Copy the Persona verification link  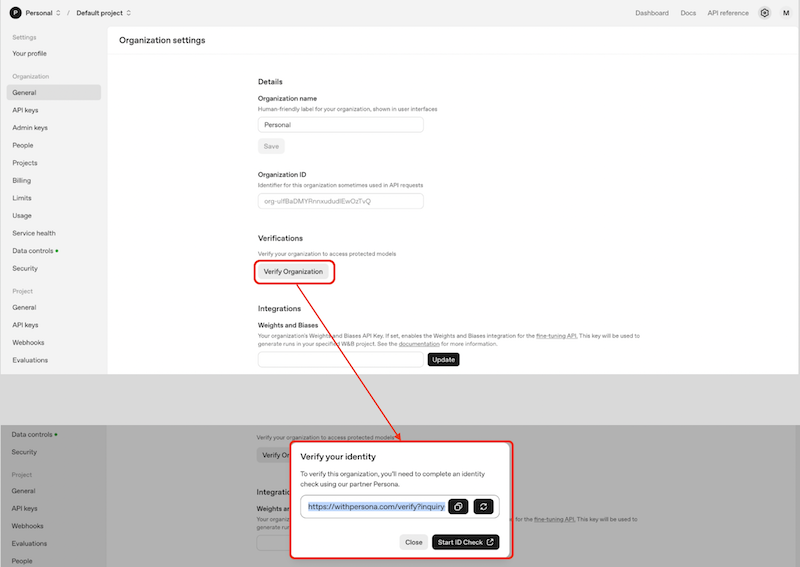[x=458, y=507]
